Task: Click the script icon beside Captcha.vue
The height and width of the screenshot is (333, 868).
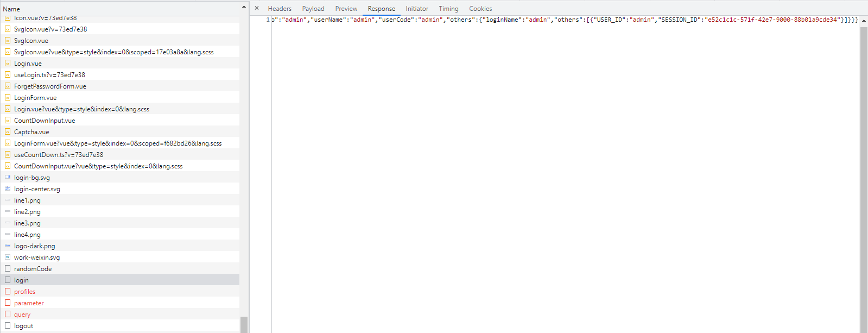Action: click(x=8, y=132)
